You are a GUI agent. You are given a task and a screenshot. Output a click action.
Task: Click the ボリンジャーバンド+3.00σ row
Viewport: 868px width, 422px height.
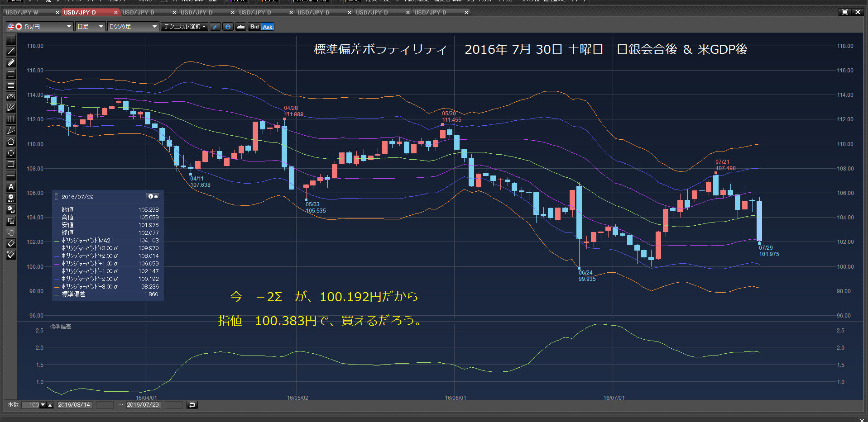[x=108, y=248]
